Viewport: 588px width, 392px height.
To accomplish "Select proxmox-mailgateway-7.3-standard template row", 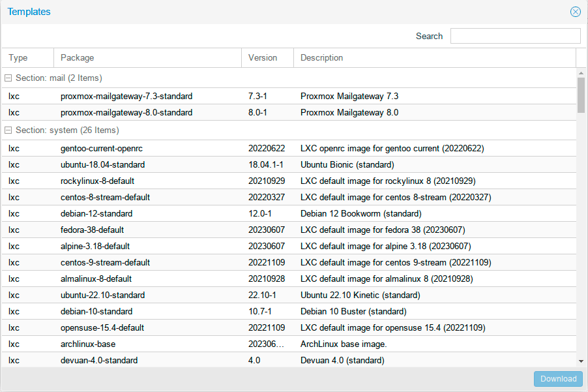I will tap(126, 97).
